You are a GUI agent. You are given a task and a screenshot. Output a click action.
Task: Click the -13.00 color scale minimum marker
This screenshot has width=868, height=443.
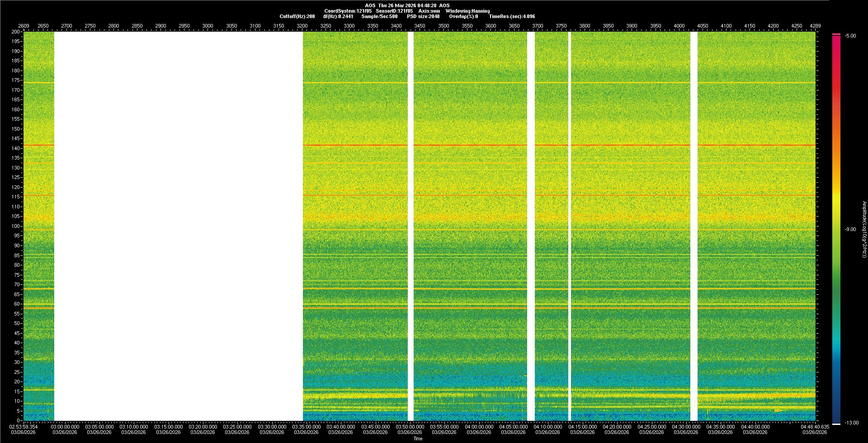(x=851, y=423)
